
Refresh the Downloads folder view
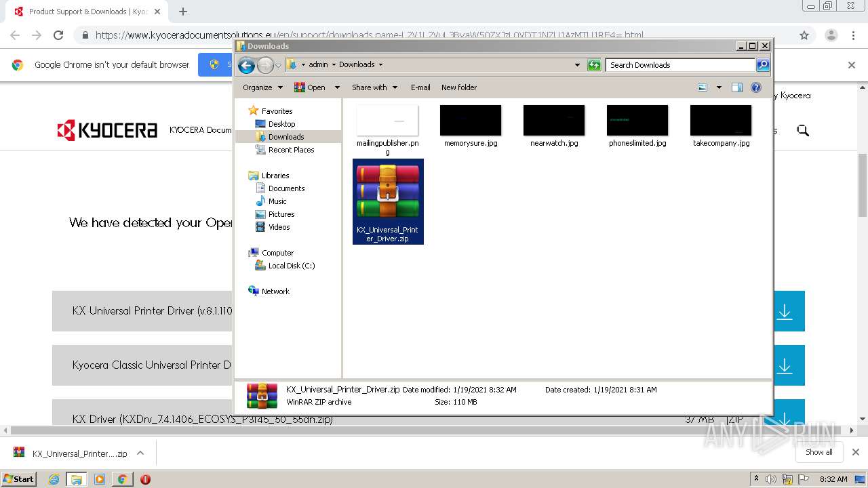click(594, 65)
